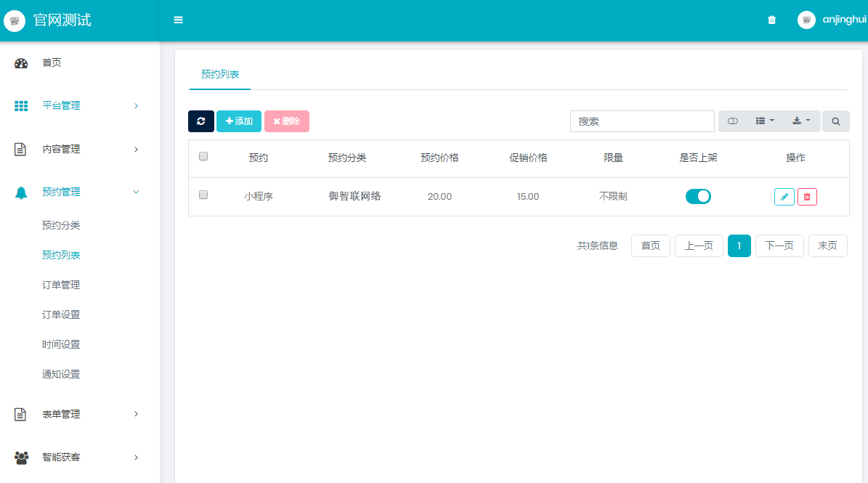Toggle the card view switch button
The height and width of the screenshot is (483, 868).
point(732,121)
